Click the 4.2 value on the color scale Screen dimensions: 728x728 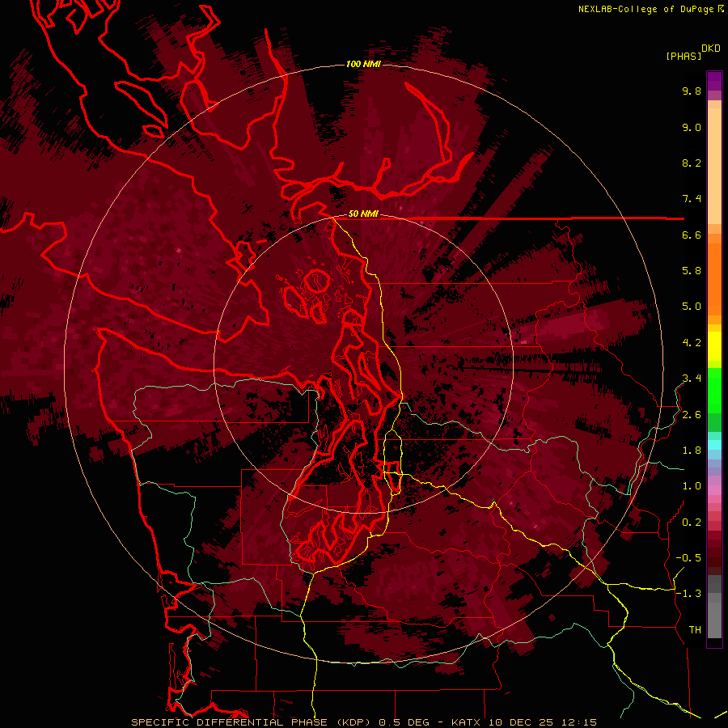(x=692, y=343)
